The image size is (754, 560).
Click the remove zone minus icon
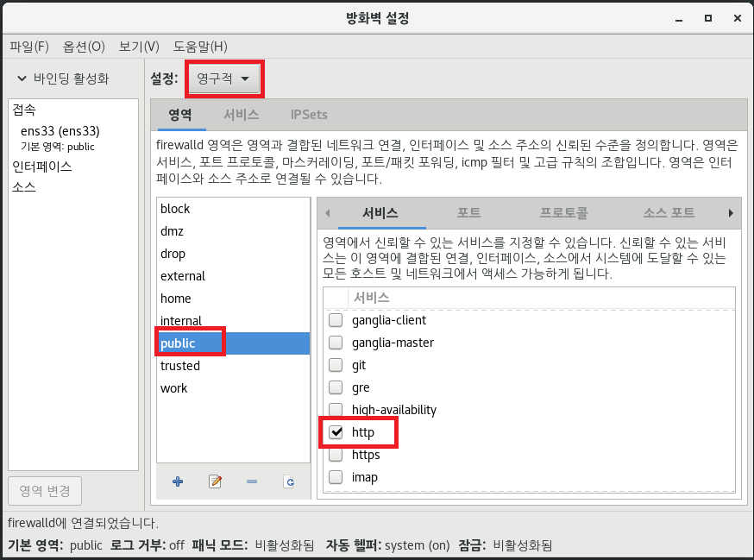click(x=252, y=481)
